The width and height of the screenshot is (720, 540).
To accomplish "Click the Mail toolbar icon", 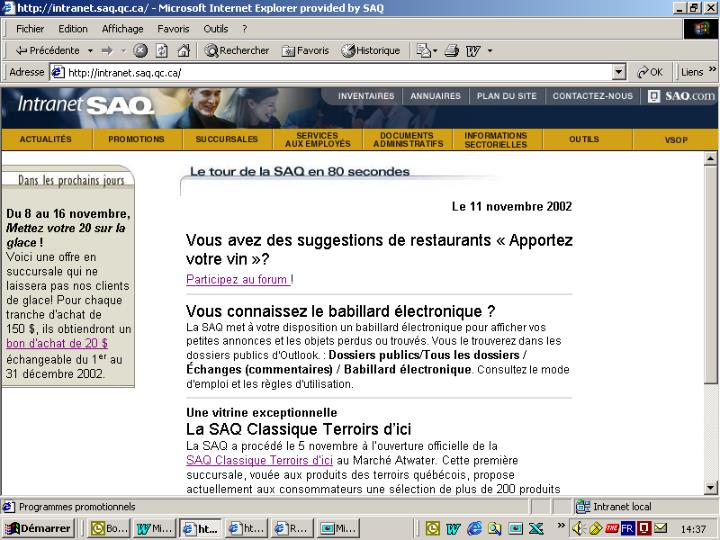I will tap(422, 51).
